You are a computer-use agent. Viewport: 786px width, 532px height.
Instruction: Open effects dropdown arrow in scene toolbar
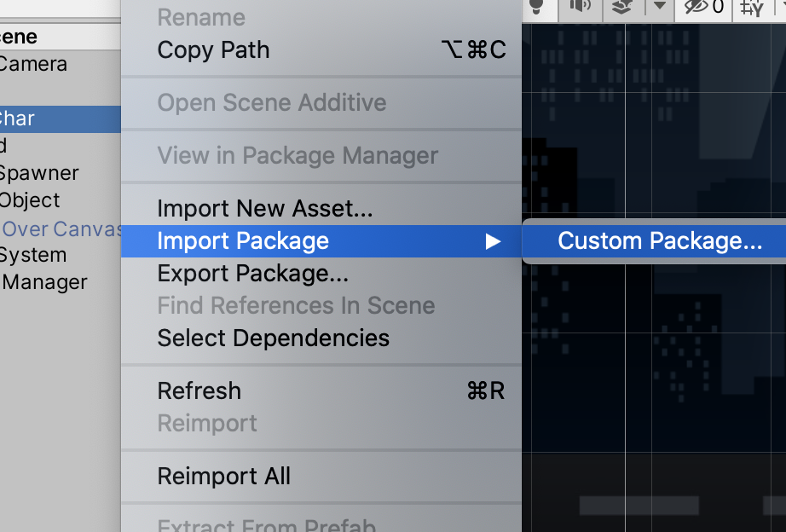(x=660, y=8)
